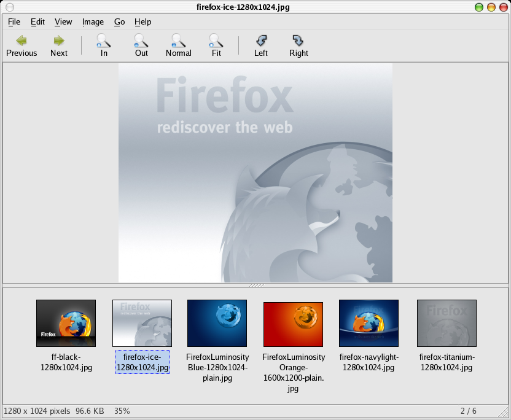
Task: Fit image to window icon
Action: 216,41
